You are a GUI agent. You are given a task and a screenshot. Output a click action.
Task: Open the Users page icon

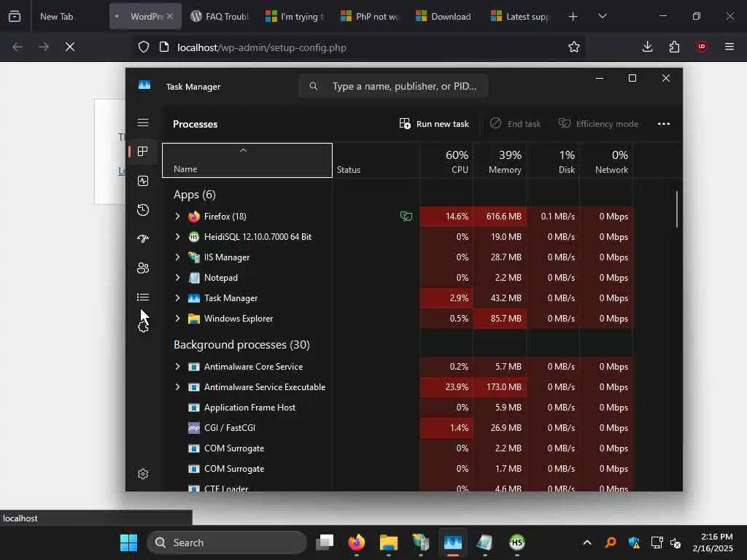[143, 268]
